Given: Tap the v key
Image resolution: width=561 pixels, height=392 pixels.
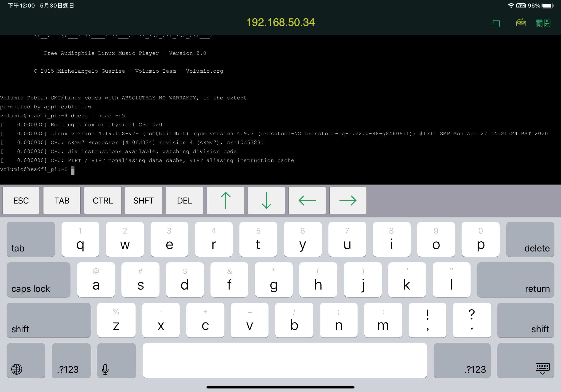Looking at the screenshot, I should coord(250,320).
